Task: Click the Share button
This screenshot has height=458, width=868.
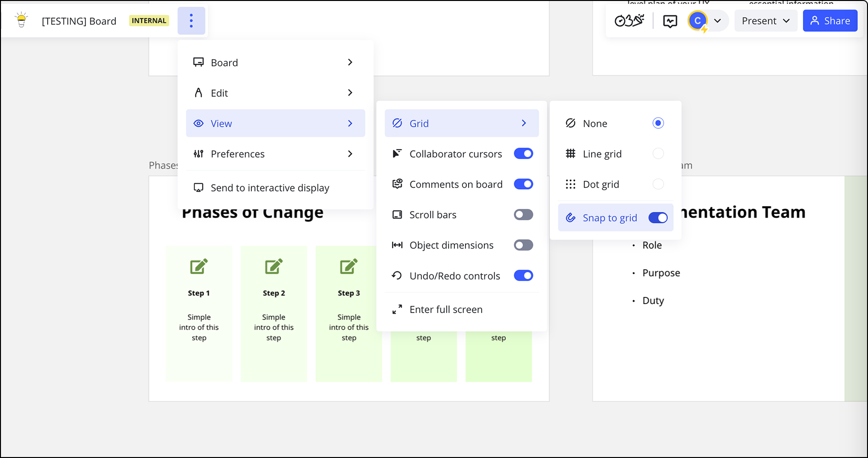Action: pyautogui.click(x=830, y=20)
